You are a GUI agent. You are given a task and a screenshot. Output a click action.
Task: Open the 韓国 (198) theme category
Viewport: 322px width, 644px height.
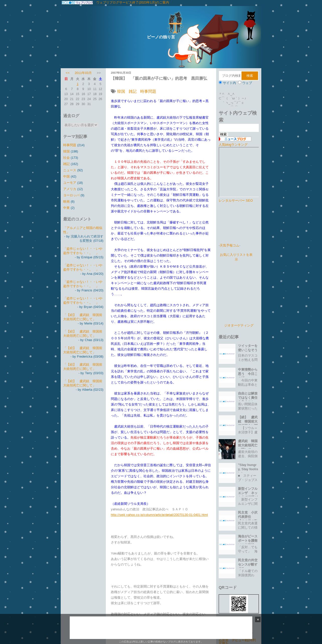[x=66, y=151]
